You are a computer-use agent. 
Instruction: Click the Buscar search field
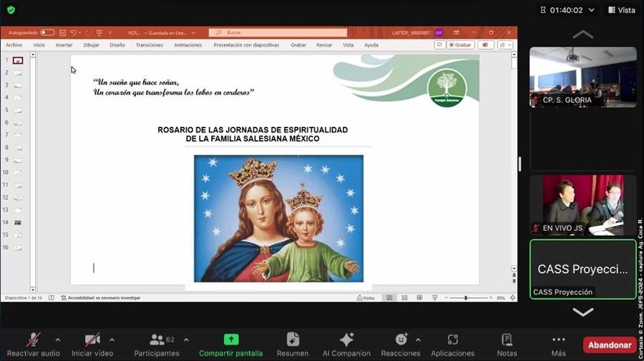click(278, 32)
